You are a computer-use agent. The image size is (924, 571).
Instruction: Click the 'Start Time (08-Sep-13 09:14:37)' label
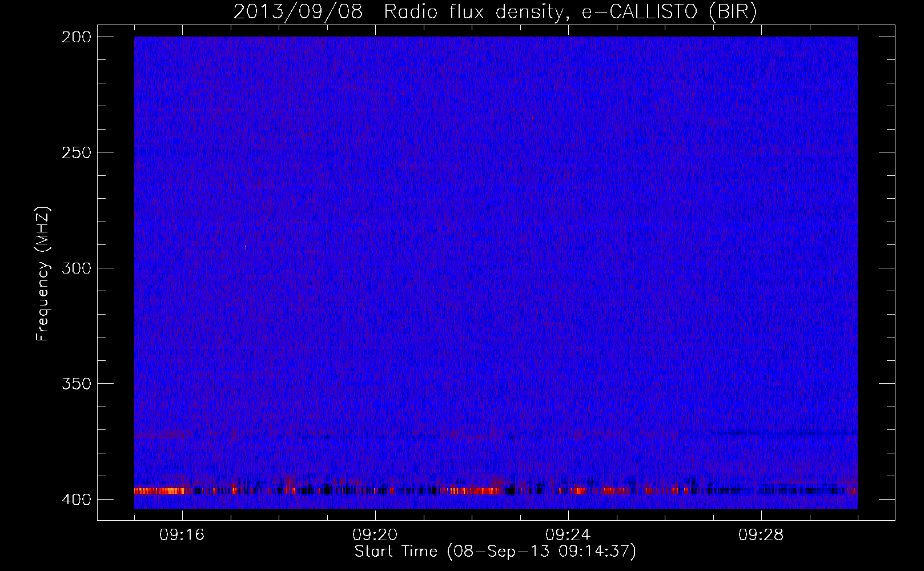coord(495,552)
